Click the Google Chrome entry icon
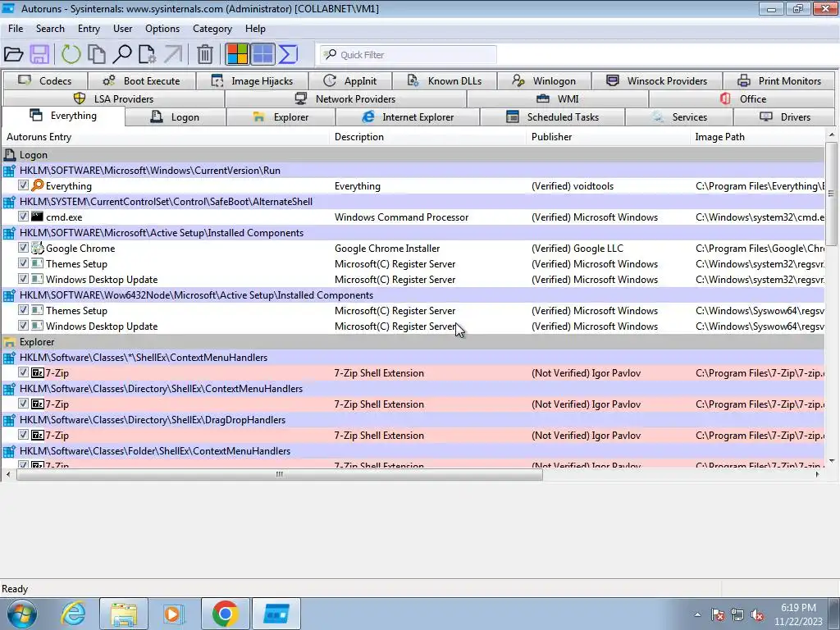 37,248
